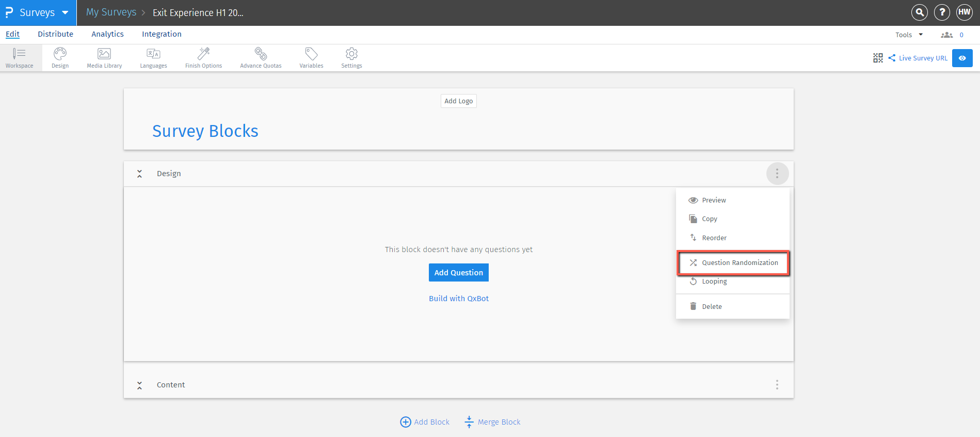Image resolution: width=980 pixels, height=437 pixels.
Task: Open the Media Library tool
Action: pyautogui.click(x=104, y=58)
